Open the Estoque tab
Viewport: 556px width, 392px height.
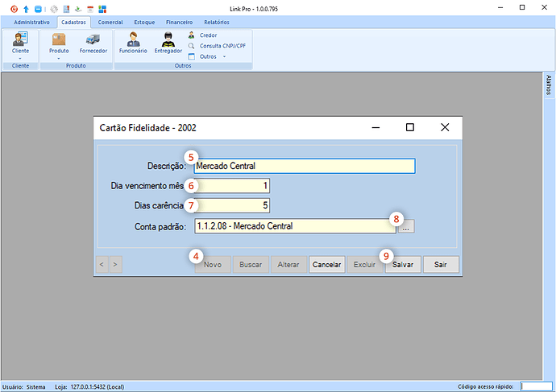tap(144, 23)
